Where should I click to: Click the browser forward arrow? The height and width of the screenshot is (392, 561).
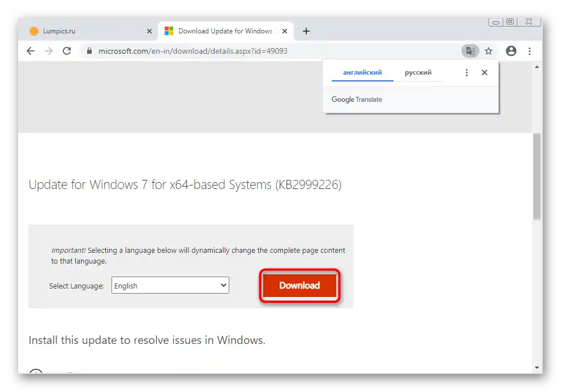point(49,51)
